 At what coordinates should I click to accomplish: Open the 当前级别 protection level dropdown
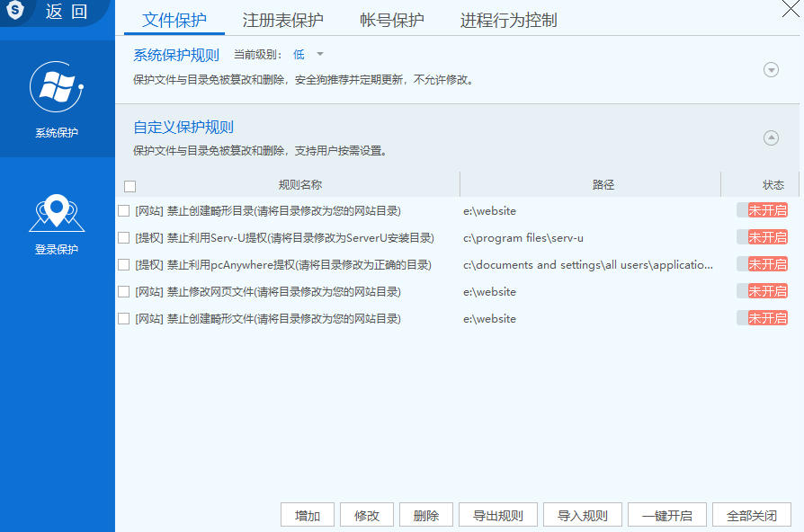point(310,54)
